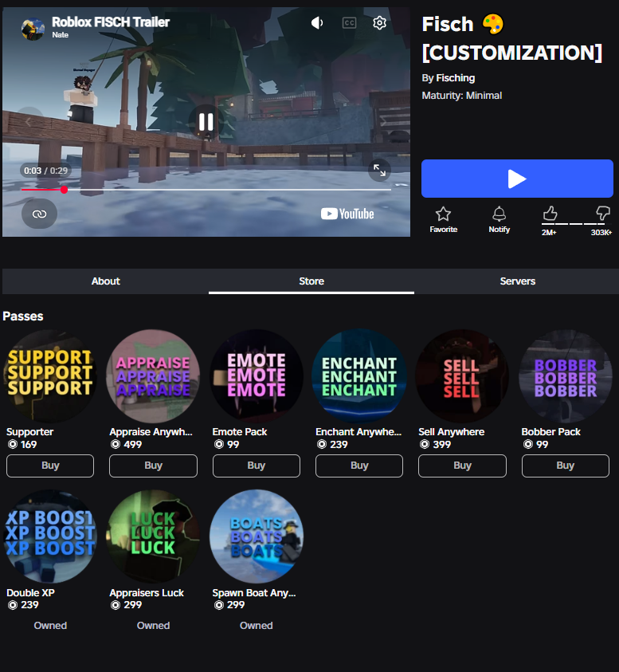This screenshot has width=619, height=672.
Task: Click Owned label under Appraisers Luck
Action: coord(154,625)
